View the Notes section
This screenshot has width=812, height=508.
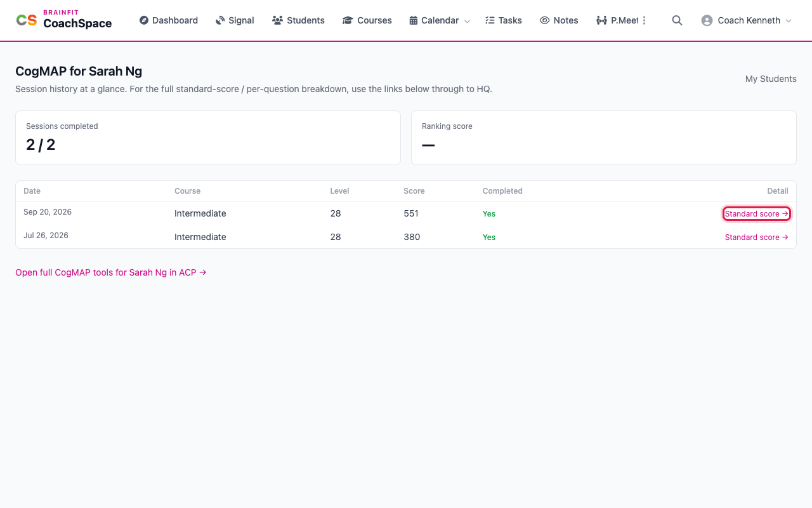559,20
